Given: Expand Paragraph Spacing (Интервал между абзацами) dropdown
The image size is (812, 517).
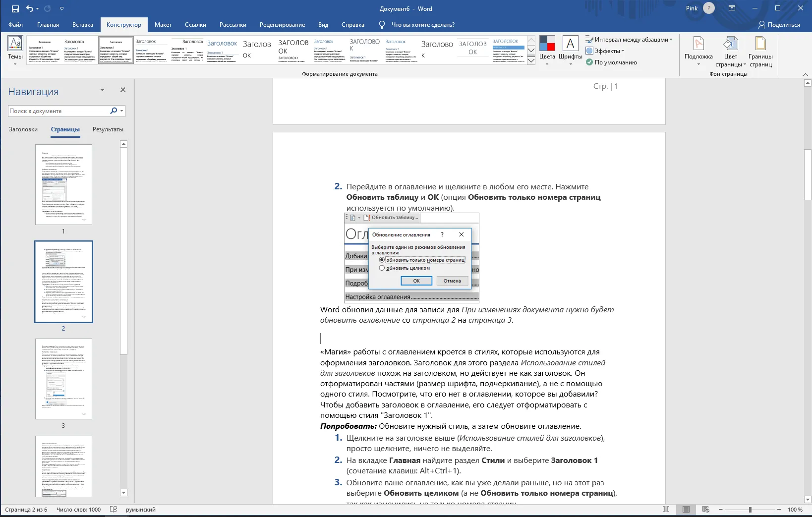Looking at the screenshot, I should click(629, 40).
